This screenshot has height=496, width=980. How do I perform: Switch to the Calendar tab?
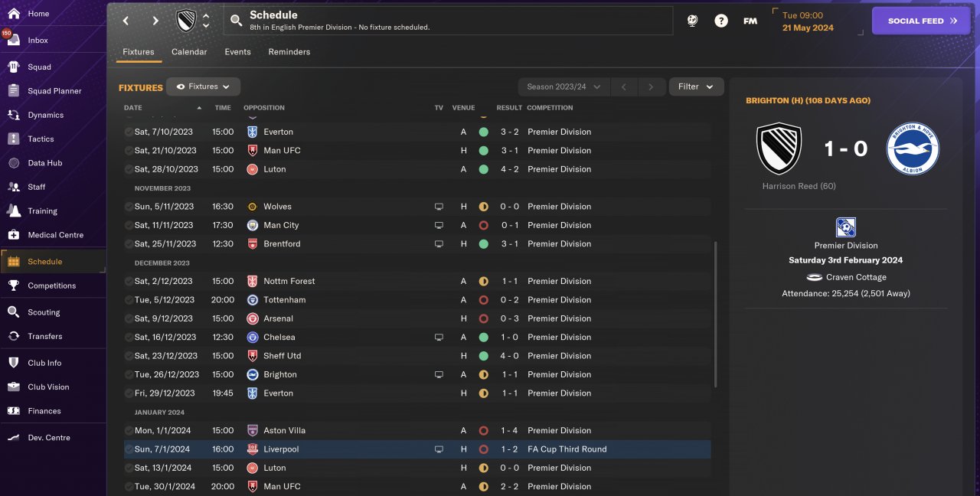click(189, 52)
